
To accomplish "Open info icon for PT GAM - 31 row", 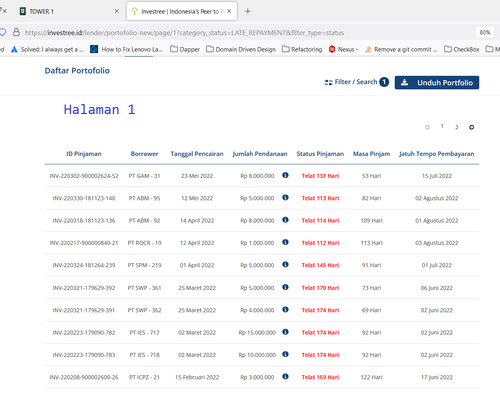I will pyautogui.click(x=285, y=175).
